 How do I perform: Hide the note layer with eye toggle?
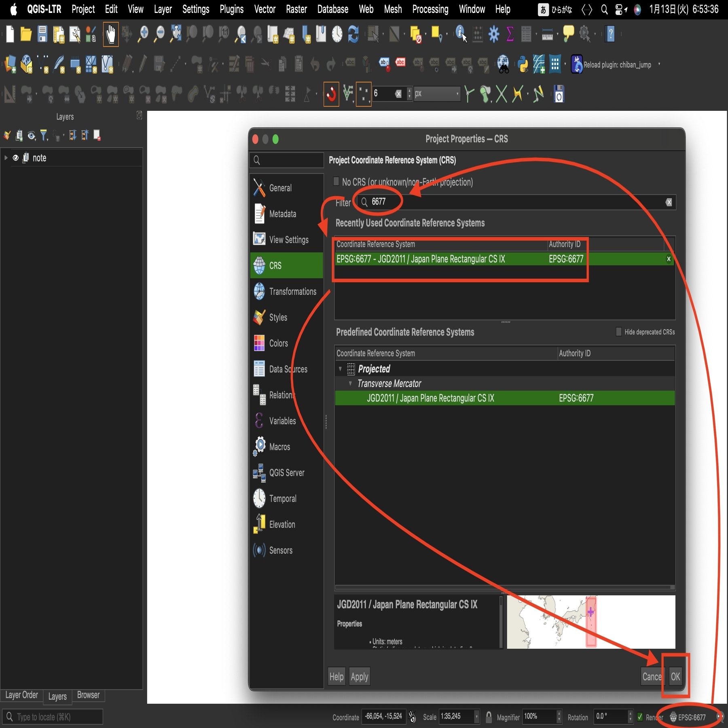tap(15, 158)
